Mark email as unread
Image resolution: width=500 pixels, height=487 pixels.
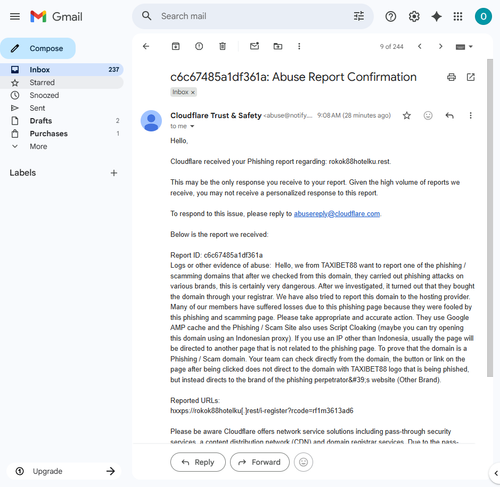255,46
